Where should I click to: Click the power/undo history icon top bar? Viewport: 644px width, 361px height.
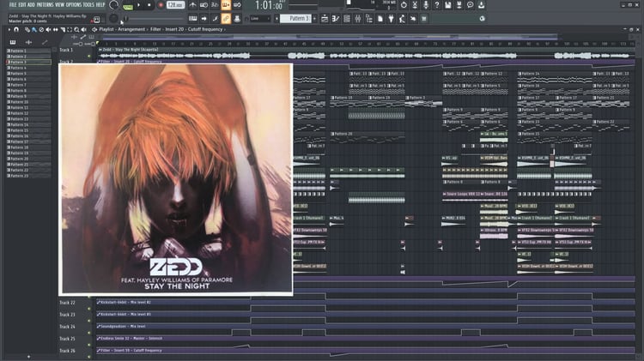pyautogui.click(x=404, y=5)
